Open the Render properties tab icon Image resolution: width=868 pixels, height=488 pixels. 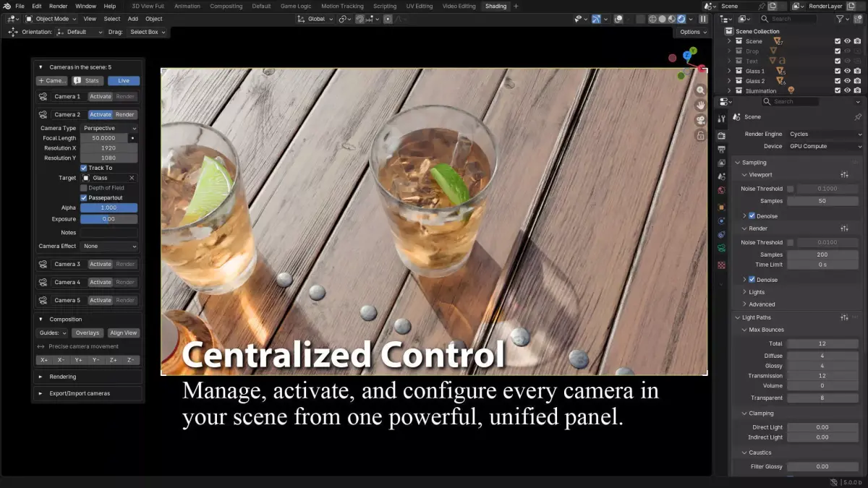(x=721, y=136)
